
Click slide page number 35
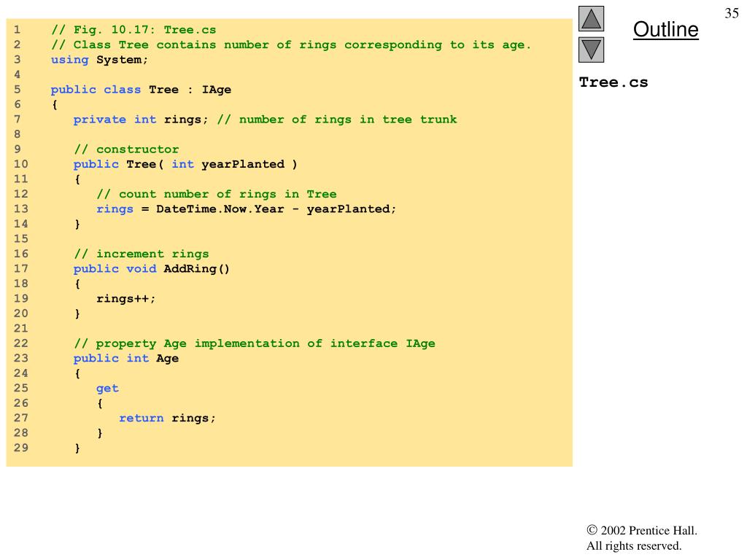[731, 13]
